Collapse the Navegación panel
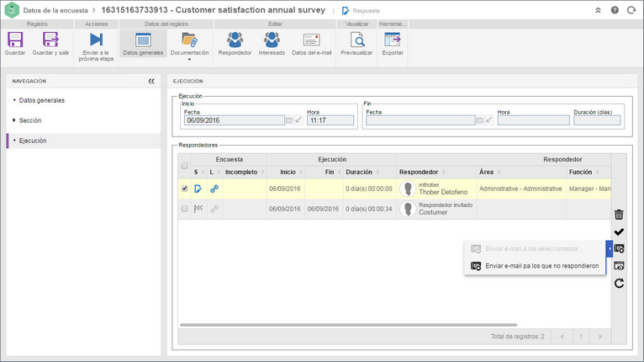Image resolution: width=644 pixels, height=362 pixels. pyautogui.click(x=151, y=81)
